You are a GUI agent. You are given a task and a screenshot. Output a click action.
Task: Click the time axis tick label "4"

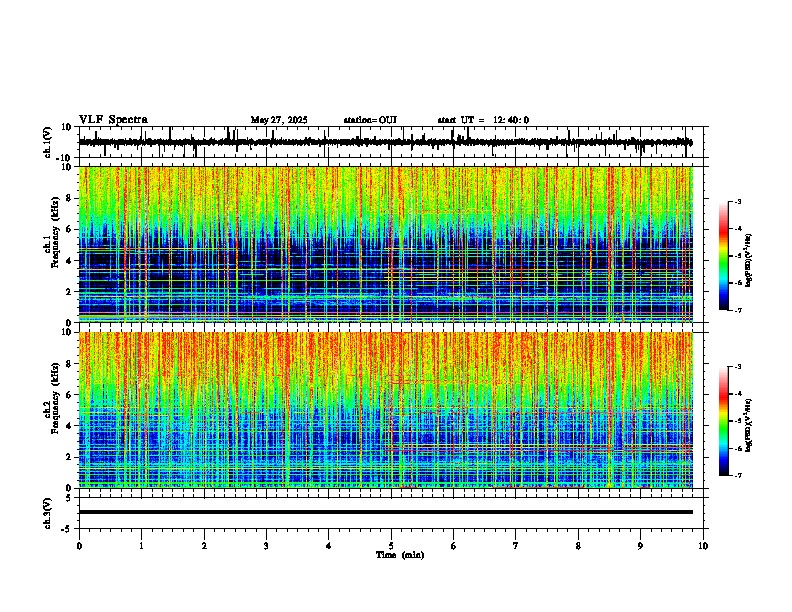(x=328, y=546)
